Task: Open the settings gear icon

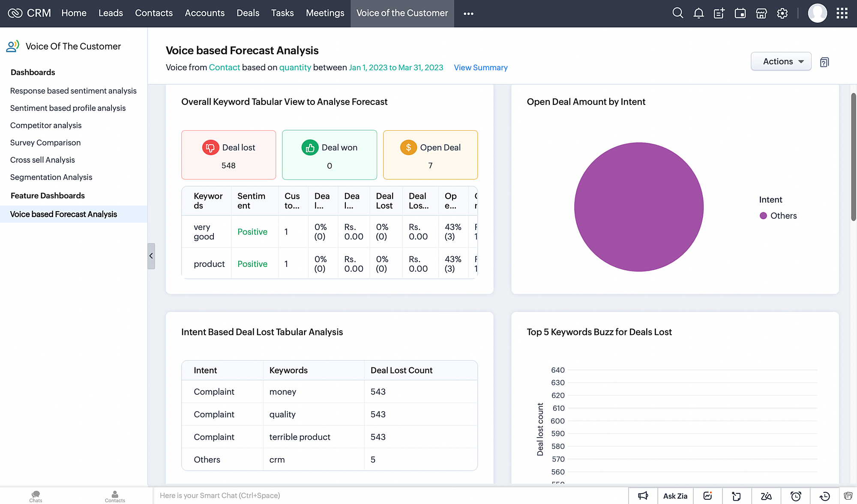Action: pyautogui.click(x=782, y=13)
